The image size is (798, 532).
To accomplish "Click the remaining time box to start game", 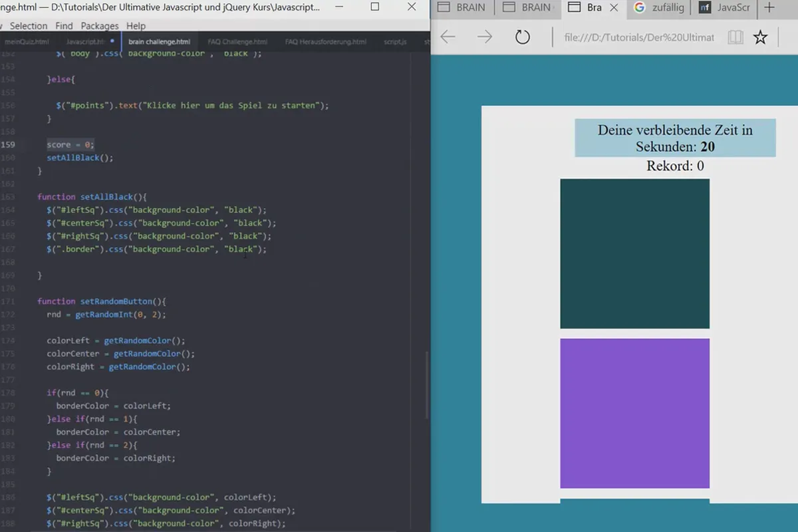I will pos(675,138).
